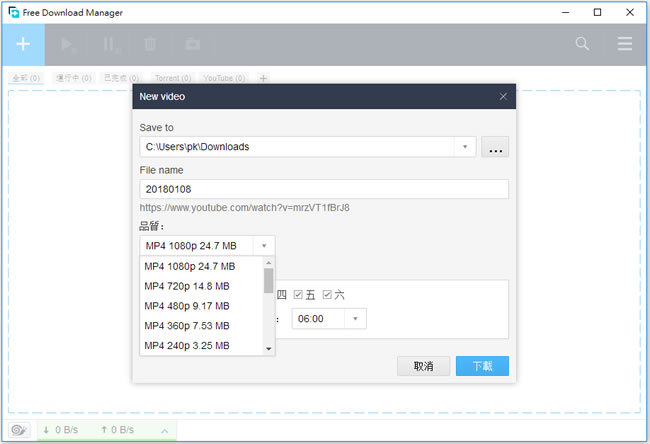This screenshot has height=444, width=650.
Task: Browse for folder with the ... button
Action: coord(495,147)
